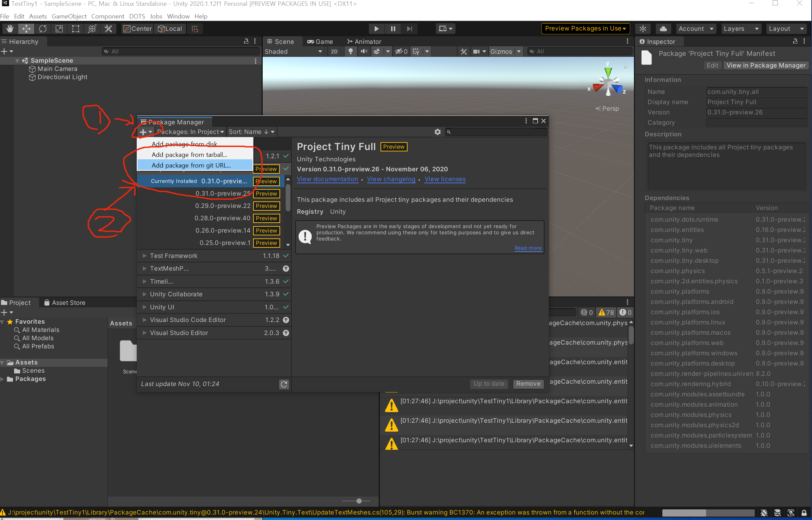Toggle scene audio speaker
The height and width of the screenshot is (520, 812).
click(x=364, y=51)
